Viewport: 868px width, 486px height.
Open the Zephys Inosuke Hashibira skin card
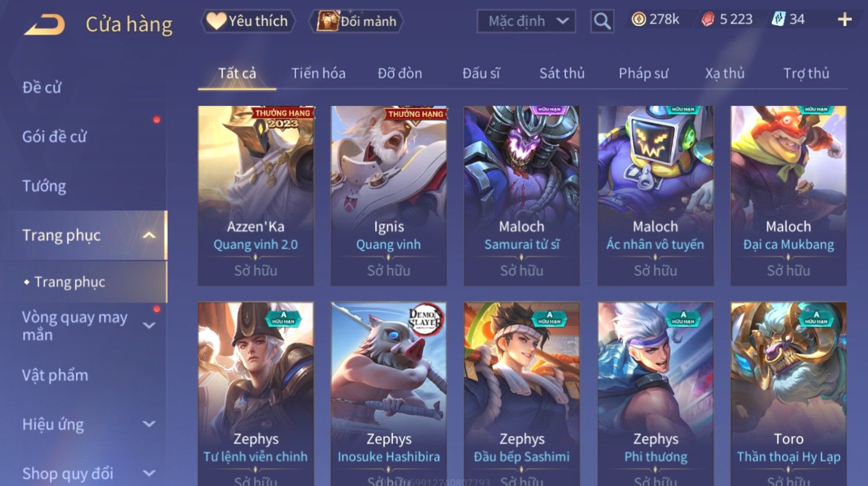tap(389, 393)
